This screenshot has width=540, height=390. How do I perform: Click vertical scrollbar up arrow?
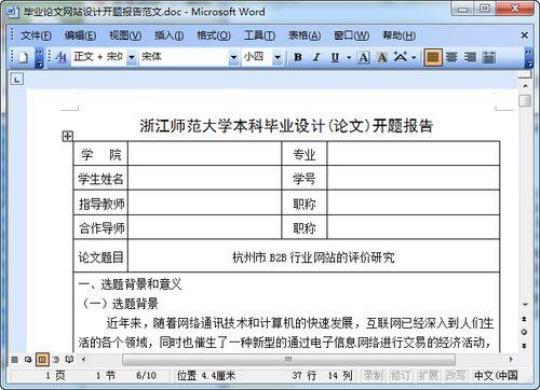[x=525, y=85]
